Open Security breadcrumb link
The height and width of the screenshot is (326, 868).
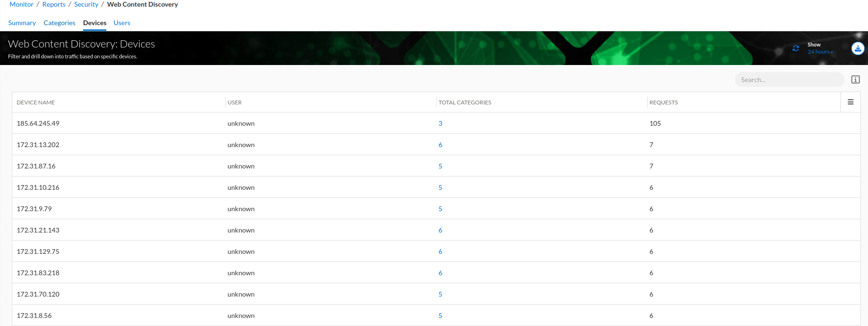point(86,4)
